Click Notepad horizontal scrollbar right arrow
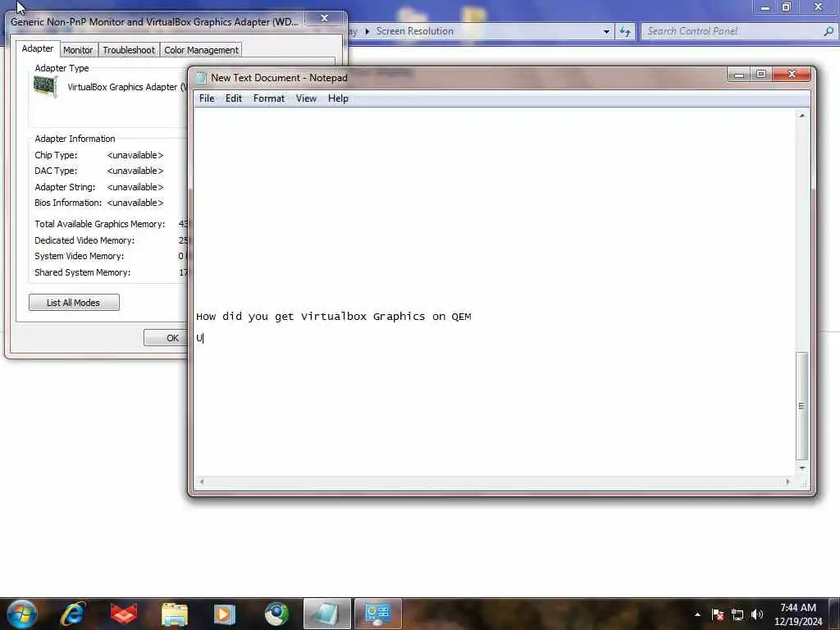 [x=787, y=482]
